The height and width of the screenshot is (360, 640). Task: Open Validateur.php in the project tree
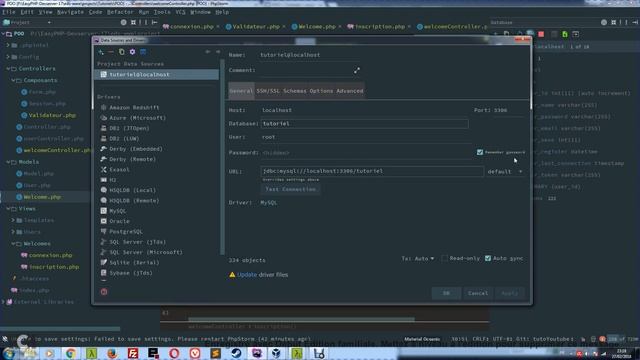click(52, 115)
